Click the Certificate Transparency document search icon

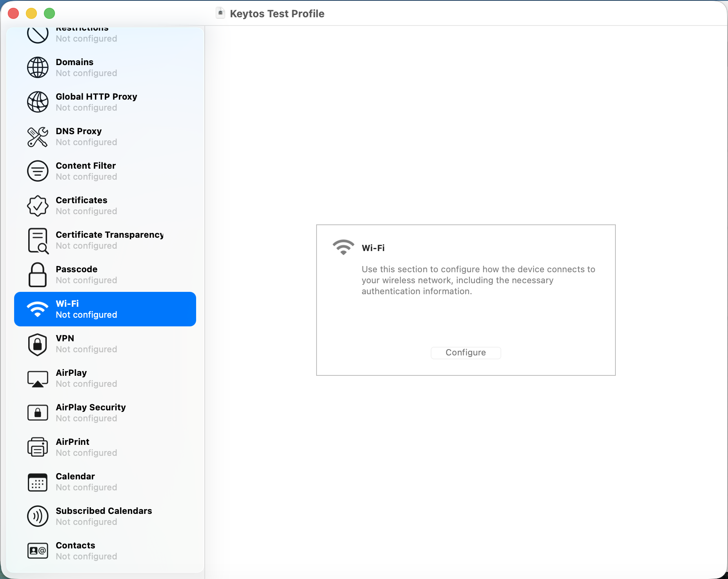click(38, 241)
